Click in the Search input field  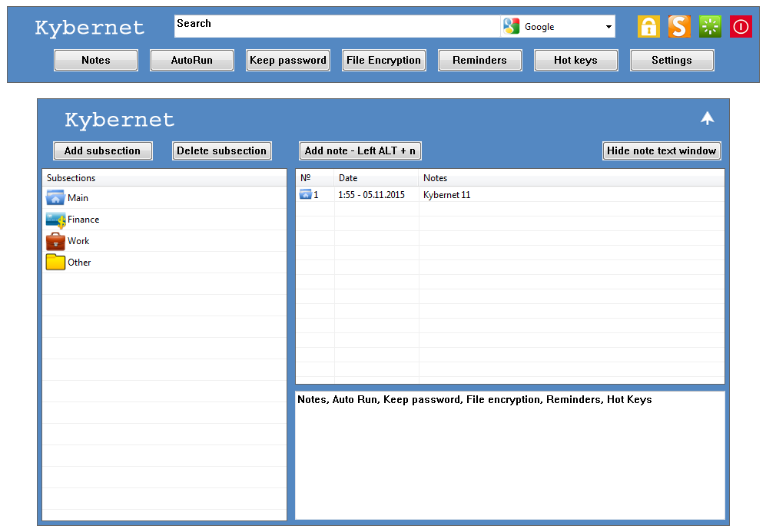338,27
